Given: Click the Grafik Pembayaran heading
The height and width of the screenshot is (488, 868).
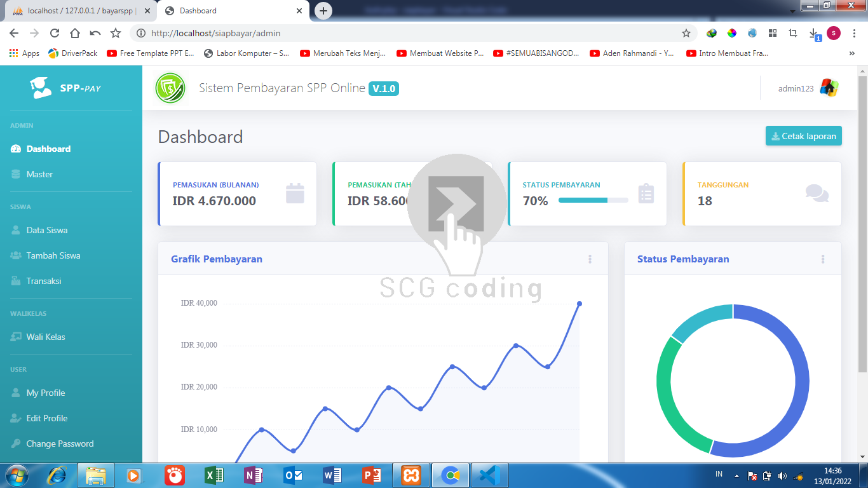Looking at the screenshot, I should pyautogui.click(x=217, y=259).
